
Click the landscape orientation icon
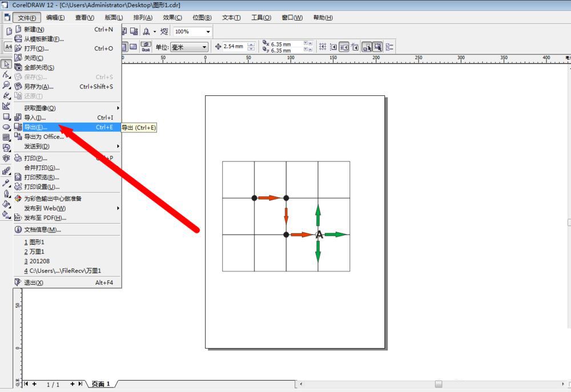(x=133, y=47)
